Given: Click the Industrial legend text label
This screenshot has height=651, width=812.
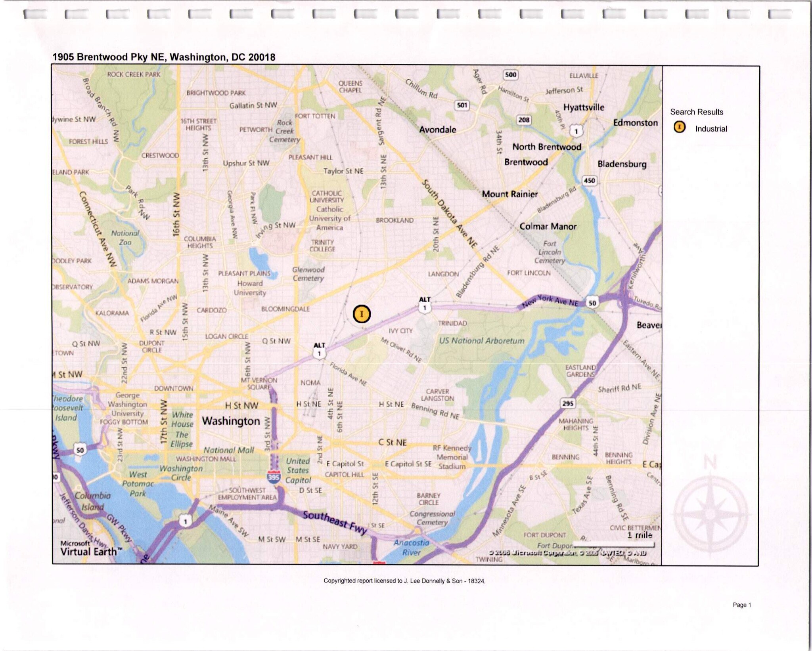Looking at the screenshot, I should click(711, 129).
